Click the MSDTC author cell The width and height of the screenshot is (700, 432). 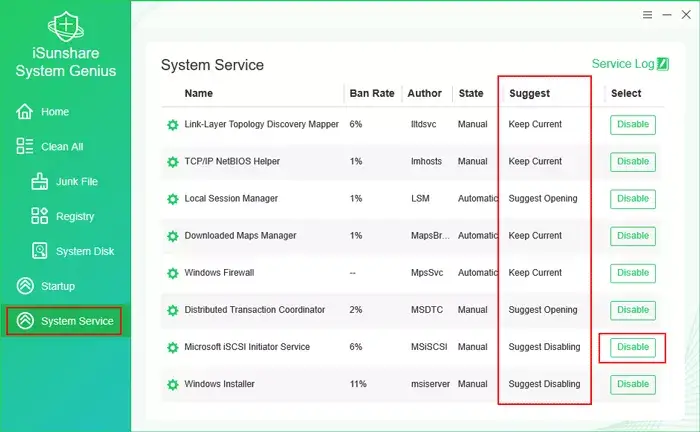coord(427,310)
